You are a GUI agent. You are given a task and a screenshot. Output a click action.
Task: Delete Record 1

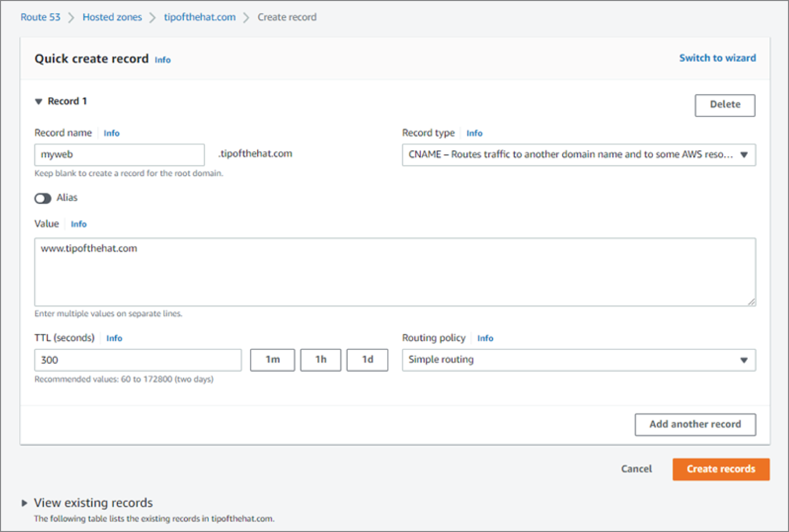725,105
